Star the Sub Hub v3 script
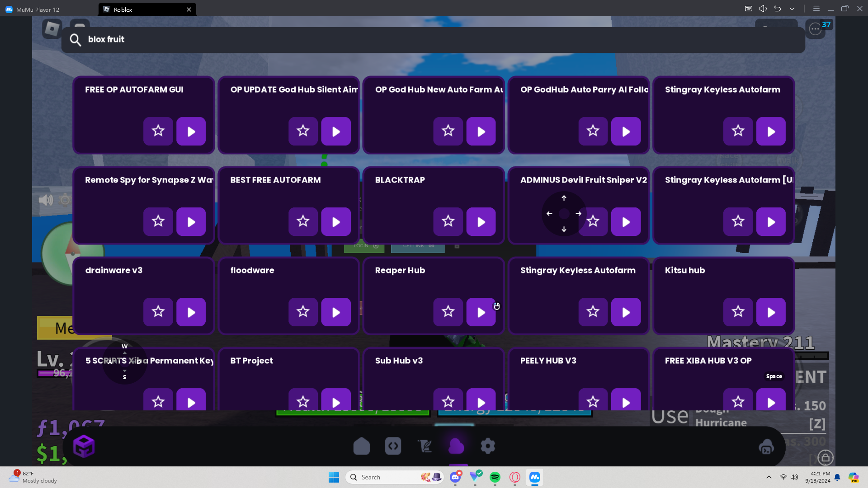Viewport: 868px width, 488px height. [448, 399]
